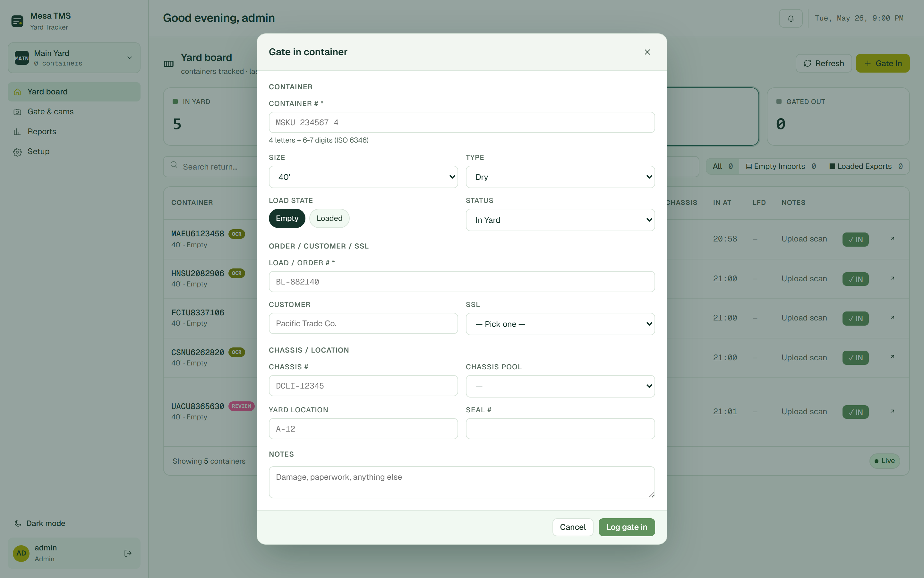This screenshot has width=924, height=578.
Task: Click the REVIEW badge on UACU8365630
Action: 241,406
